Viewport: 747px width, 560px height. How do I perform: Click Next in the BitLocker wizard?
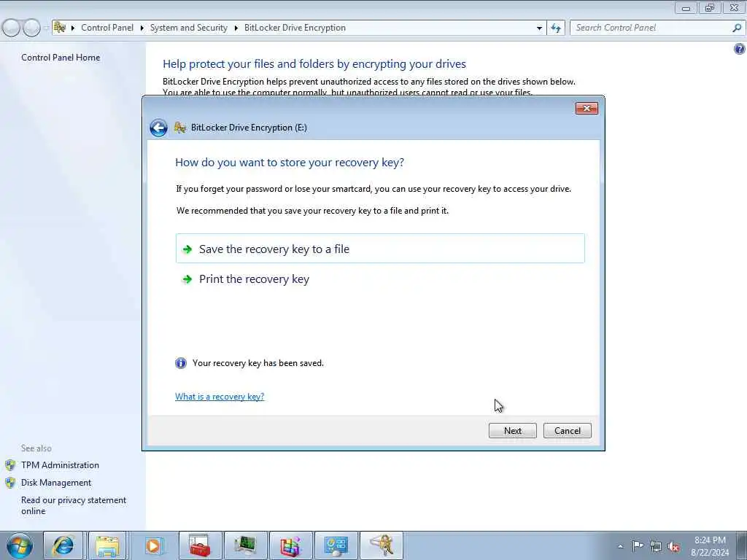tap(513, 430)
